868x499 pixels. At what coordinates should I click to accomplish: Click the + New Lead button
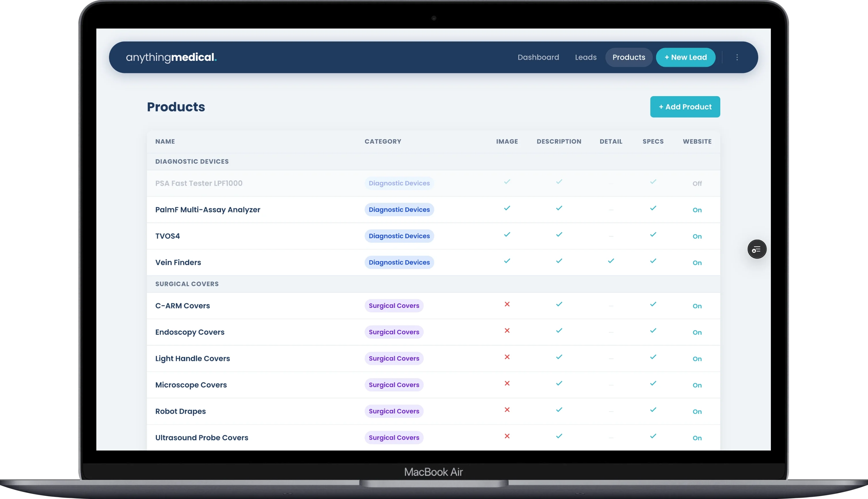pos(686,57)
